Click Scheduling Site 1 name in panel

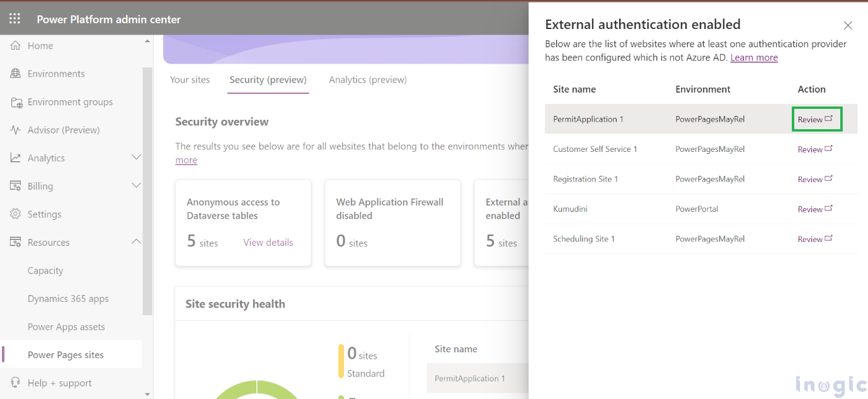[584, 239]
